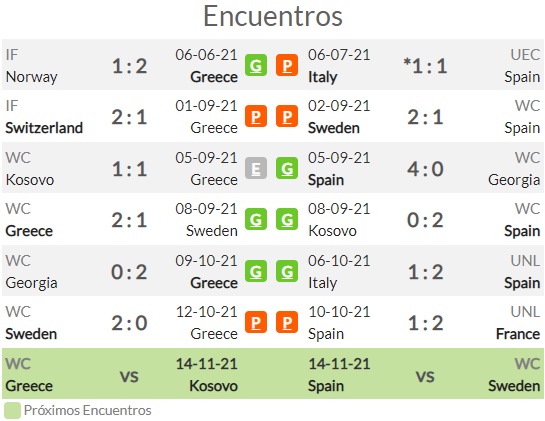Click green G badge for Greece-Sweden match
The height and width of the screenshot is (421, 545).
click(256, 219)
